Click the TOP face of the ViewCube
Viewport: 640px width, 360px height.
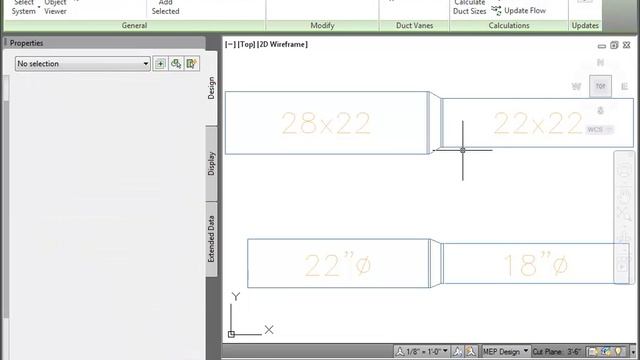(600, 86)
